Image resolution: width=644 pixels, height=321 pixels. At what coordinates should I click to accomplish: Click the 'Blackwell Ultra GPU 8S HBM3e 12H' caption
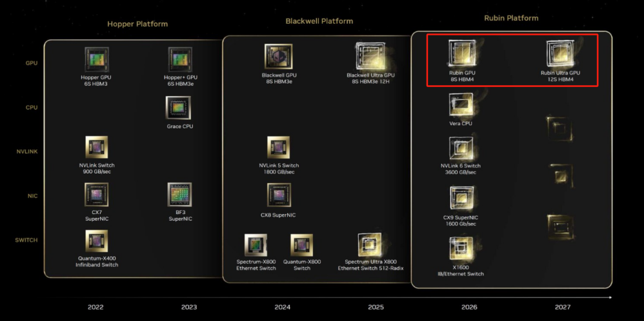pos(370,79)
